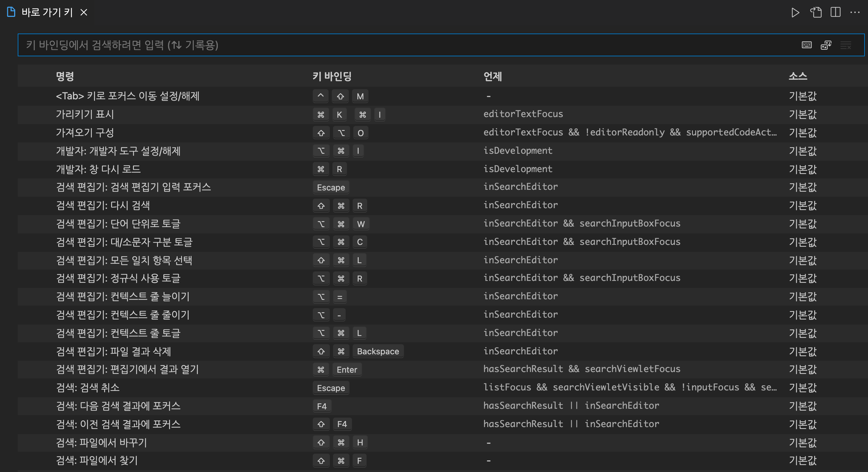
Task: Click the clear keybindings search input icon
Action: [846, 45]
